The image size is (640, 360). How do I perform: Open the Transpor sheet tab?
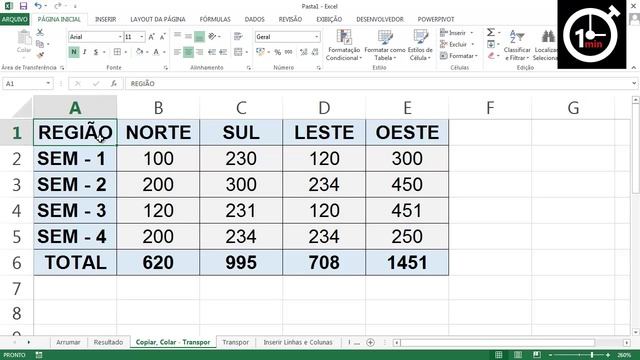(x=236, y=342)
